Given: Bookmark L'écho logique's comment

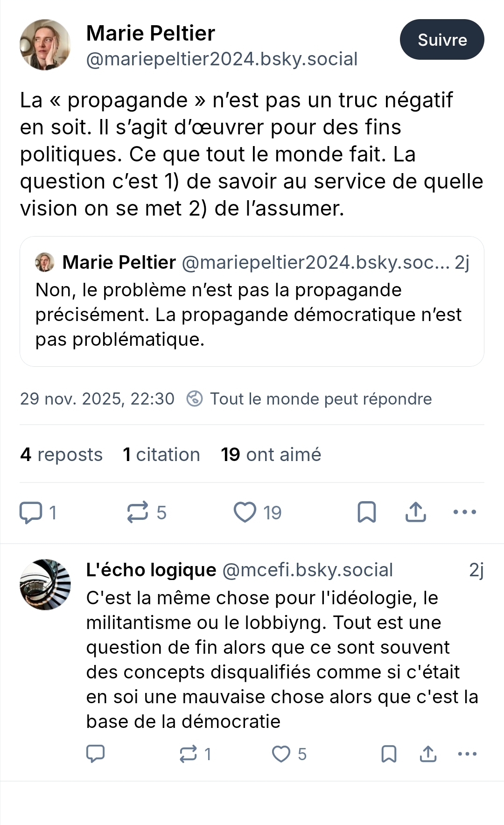Looking at the screenshot, I should [389, 754].
